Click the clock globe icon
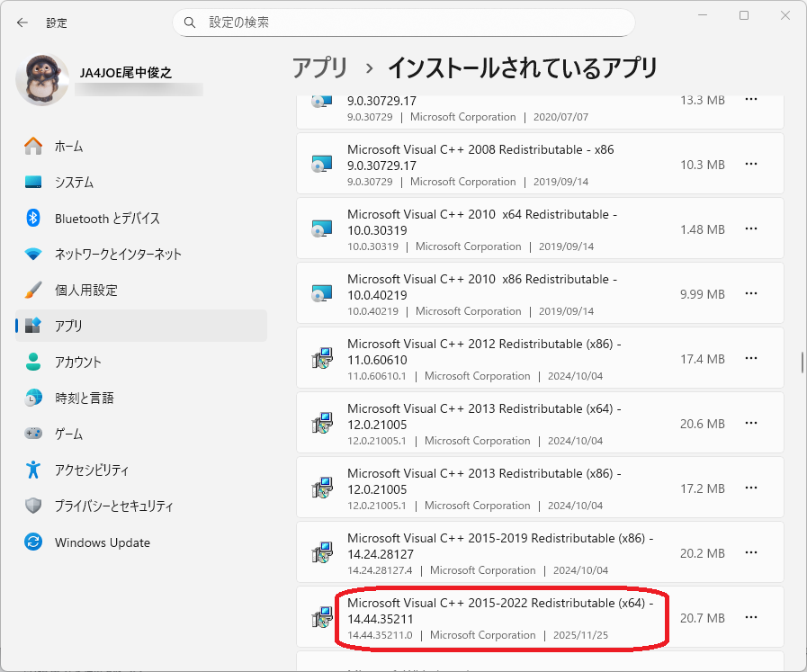This screenshot has width=807, height=672. coord(33,398)
